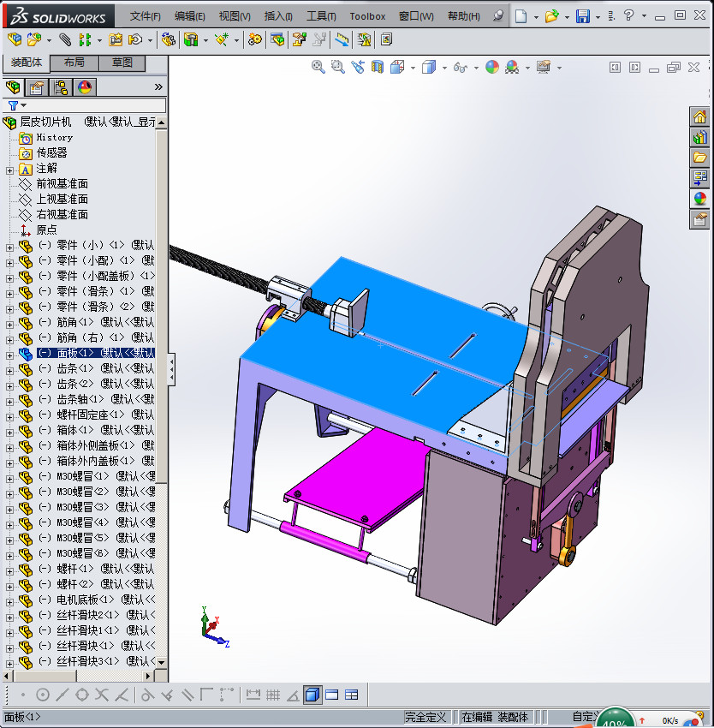
Task: Click the Open file folder icon
Action: click(551, 16)
